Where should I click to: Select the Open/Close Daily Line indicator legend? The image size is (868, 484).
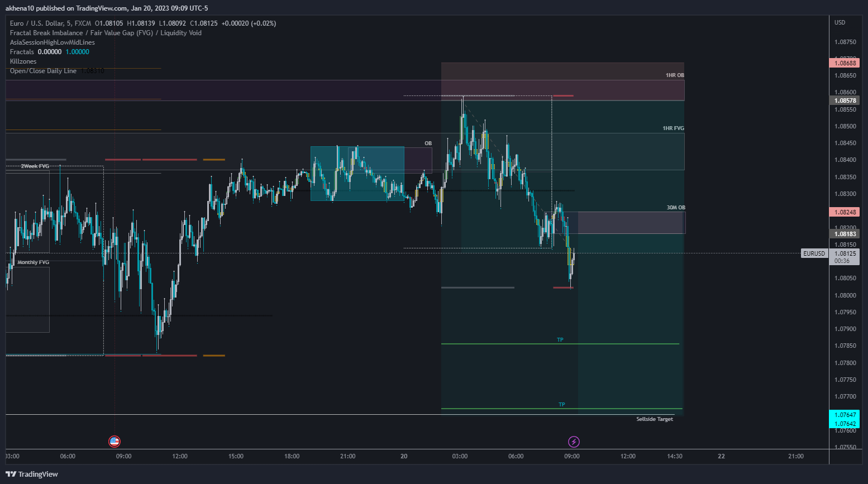pyautogui.click(x=43, y=71)
